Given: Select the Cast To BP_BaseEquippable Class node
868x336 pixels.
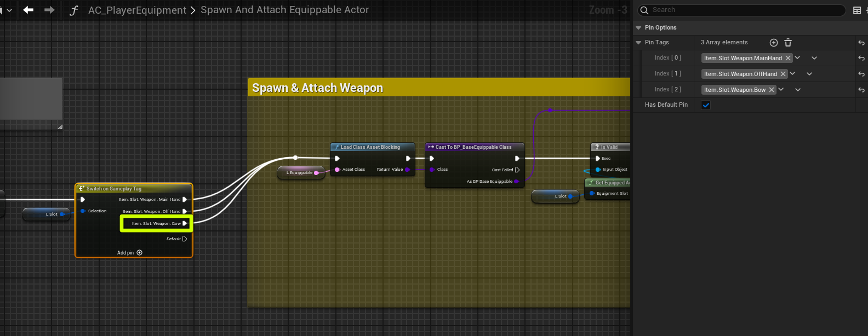Looking at the screenshot, I should [x=474, y=147].
